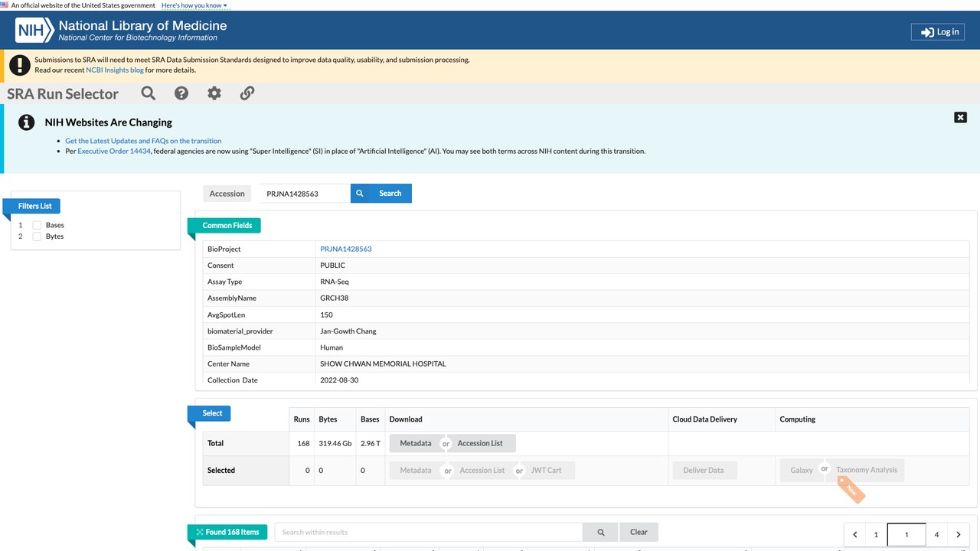Go to previous results page arrow

pos(855,535)
